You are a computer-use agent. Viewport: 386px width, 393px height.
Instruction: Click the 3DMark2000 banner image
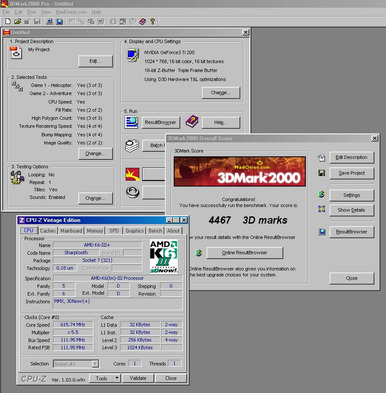240,171
